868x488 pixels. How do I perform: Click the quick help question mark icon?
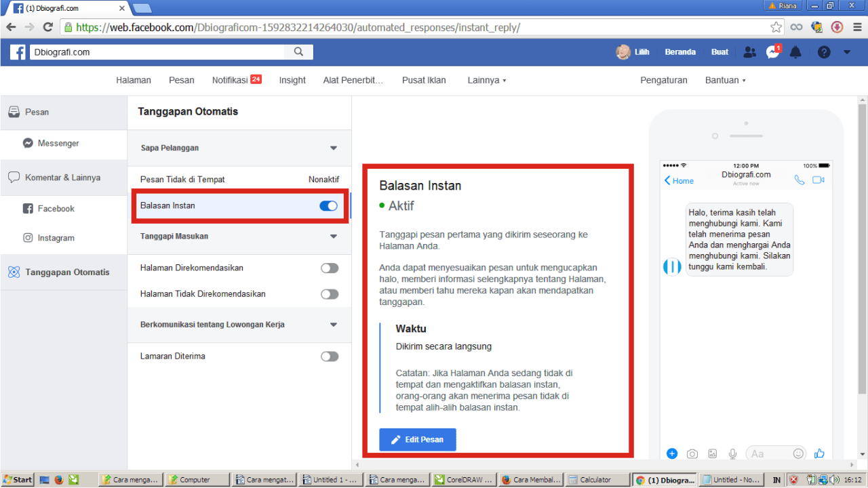[824, 52]
